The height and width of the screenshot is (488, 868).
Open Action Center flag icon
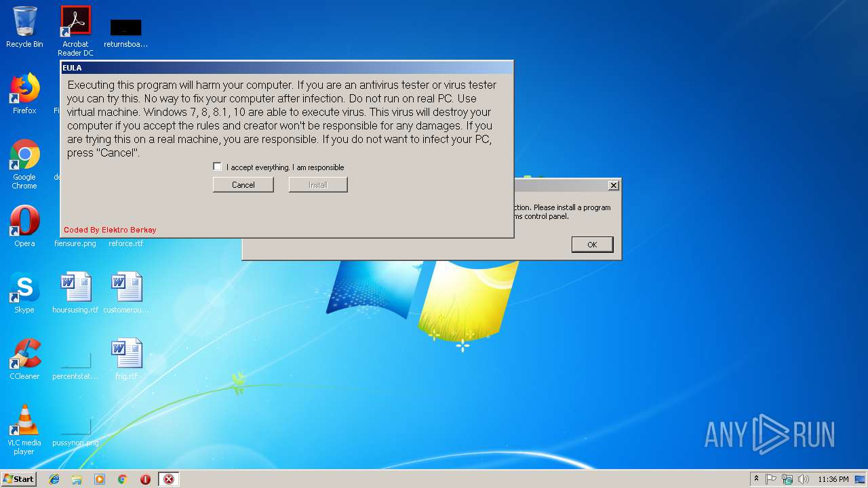(x=771, y=479)
